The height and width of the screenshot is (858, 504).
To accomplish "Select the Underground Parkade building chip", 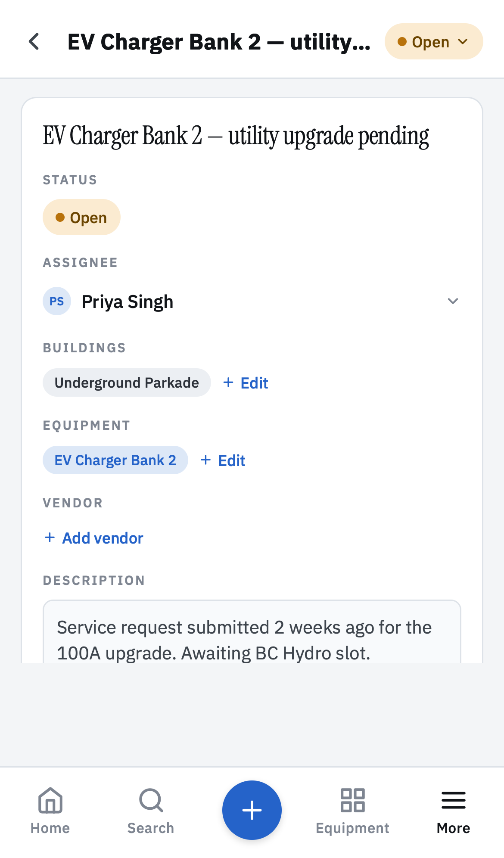I will tap(127, 382).
